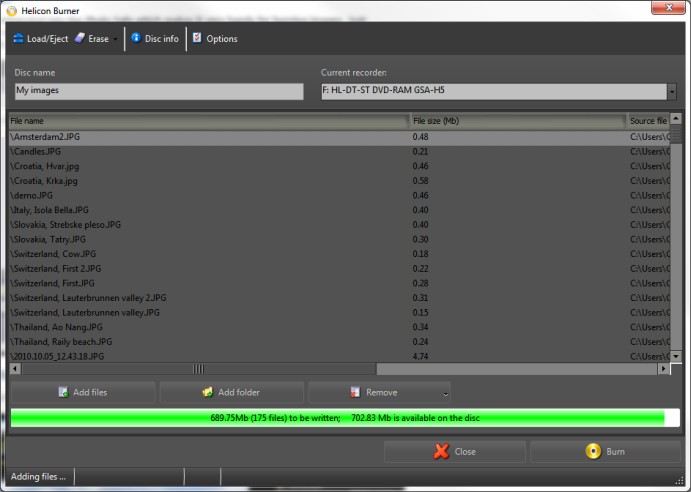Select \Switzerland, First 2.JPG
Image resolution: width=691 pixels, height=492 pixels.
tap(339, 268)
